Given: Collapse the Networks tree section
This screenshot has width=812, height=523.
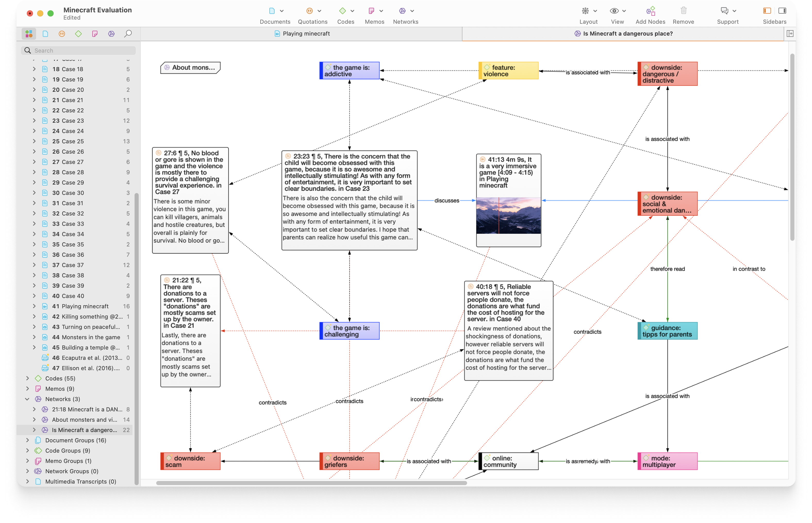Looking at the screenshot, I should 28,399.
